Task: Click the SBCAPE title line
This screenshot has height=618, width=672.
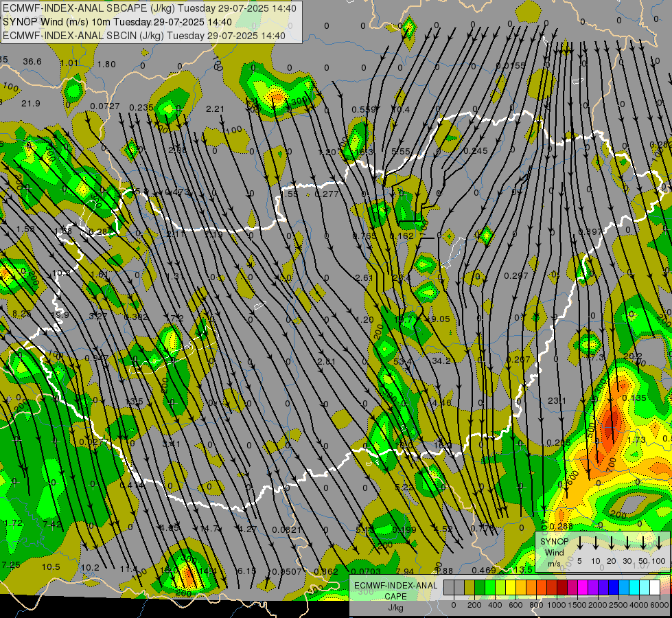Action: pos(149,8)
